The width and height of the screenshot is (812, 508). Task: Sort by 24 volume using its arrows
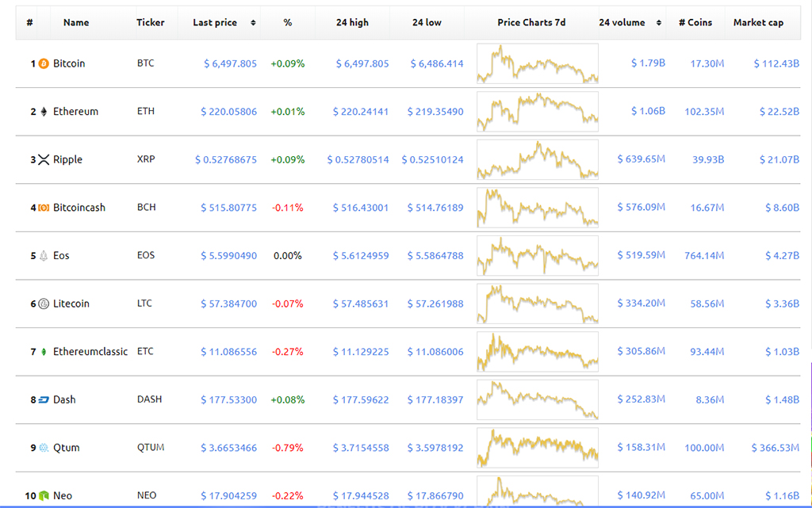click(x=659, y=23)
